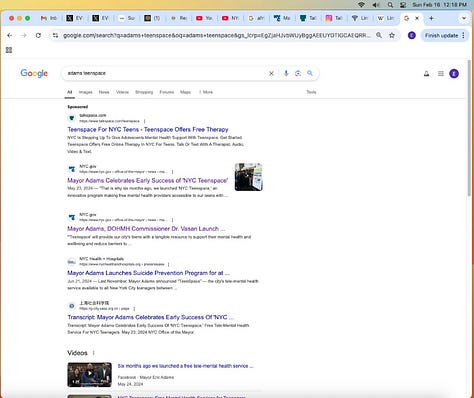This screenshot has height=398, width=474.
Task: Open Mayor Adams Celebrates Early Success link
Action: pyautogui.click(x=148, y=180)
